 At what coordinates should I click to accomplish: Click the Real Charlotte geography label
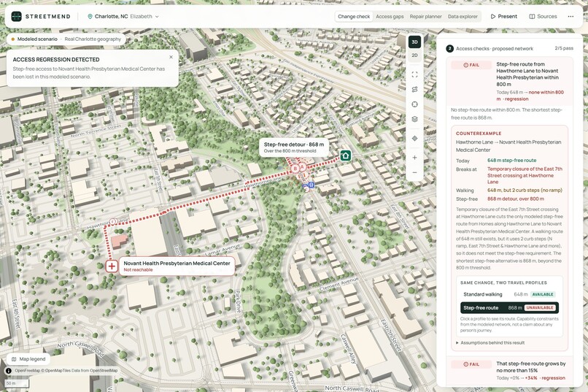(93, 39)
